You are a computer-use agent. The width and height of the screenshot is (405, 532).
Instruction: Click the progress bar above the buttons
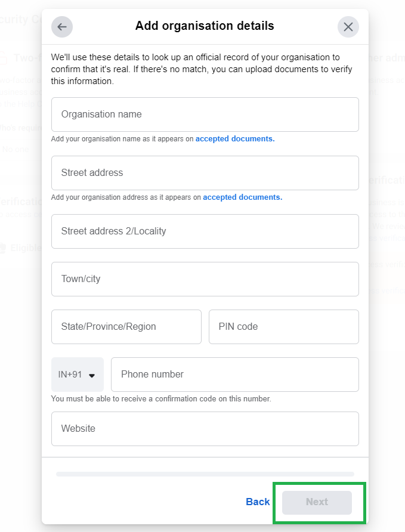pos(205,474)
